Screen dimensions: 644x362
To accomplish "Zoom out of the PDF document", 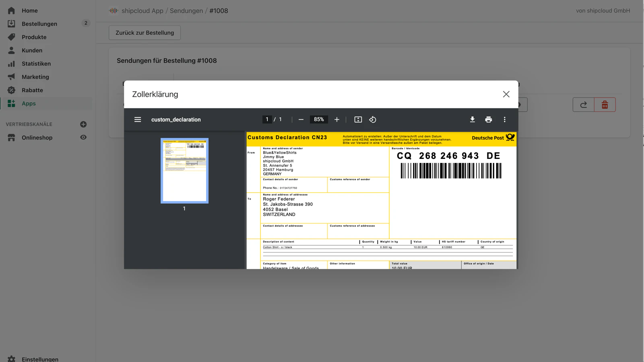I will coord(301,119).
